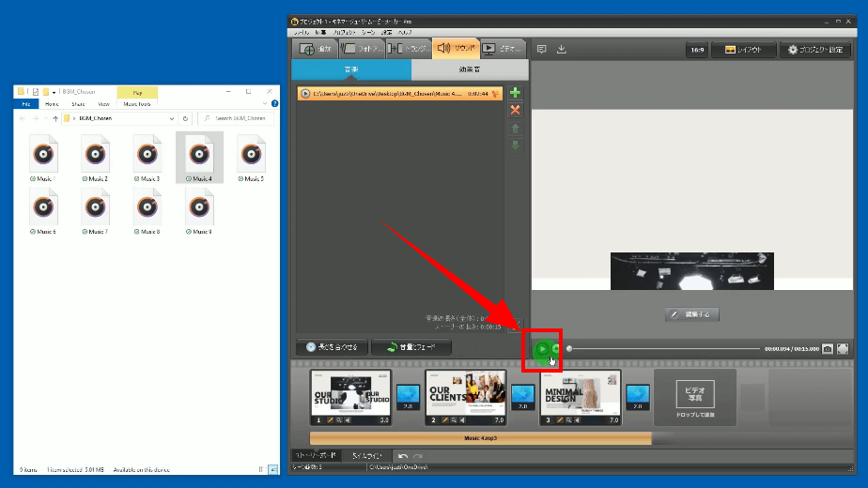Click the preview playback seek slider
868x488 pixels.
pos(662,348)
